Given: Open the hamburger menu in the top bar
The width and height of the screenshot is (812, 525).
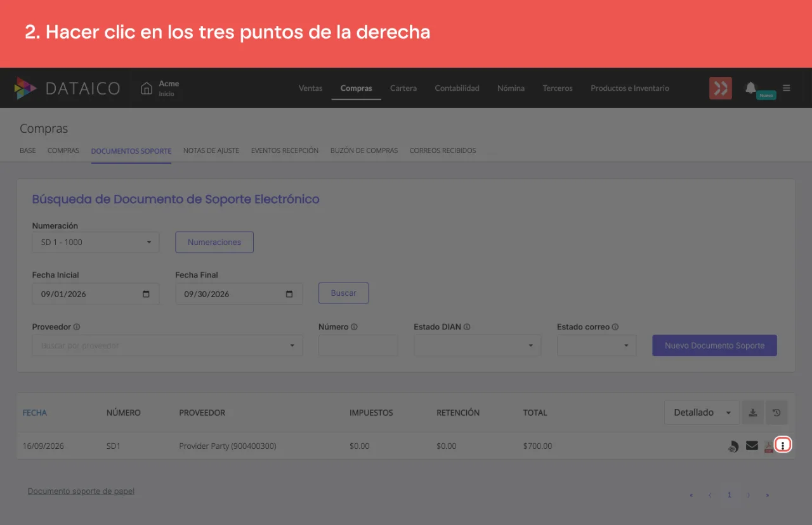Looking at the screenshot, I should (x=787, y=88).
